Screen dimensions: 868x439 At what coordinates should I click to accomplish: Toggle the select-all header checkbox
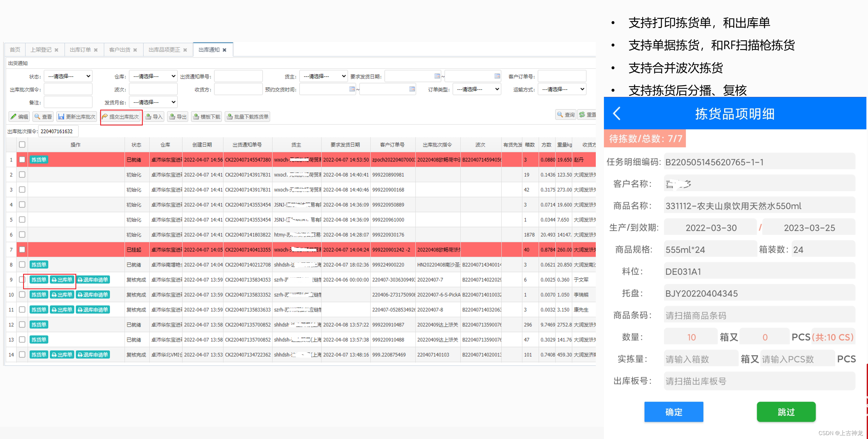pos(22,144)
